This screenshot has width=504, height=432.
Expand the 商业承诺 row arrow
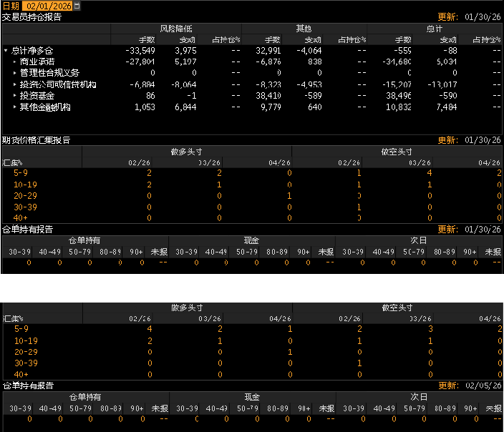click(x=14, y=62)
